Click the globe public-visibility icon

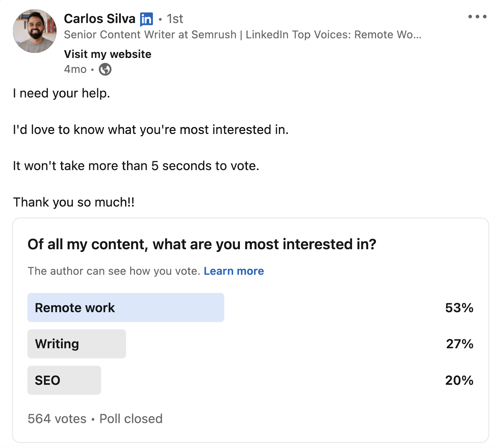coord(105,70)
